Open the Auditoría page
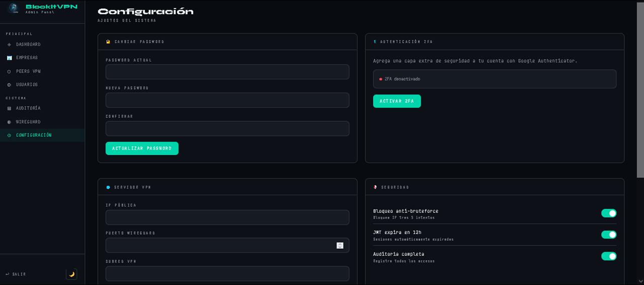 (x=42, y=108)
